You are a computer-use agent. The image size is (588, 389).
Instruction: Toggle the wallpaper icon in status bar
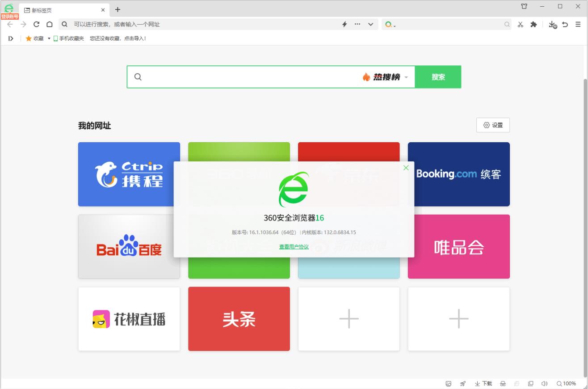(x=448, y=383)
